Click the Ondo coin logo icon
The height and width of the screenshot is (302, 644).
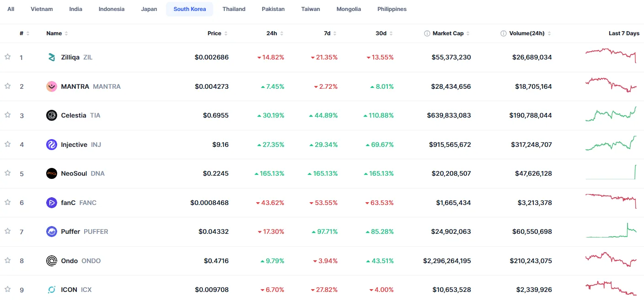[x=52, y=261]
